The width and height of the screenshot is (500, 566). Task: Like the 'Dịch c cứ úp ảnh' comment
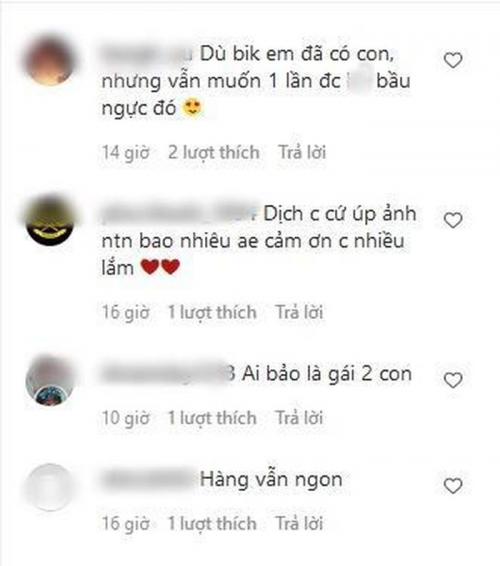pos(453,220)
